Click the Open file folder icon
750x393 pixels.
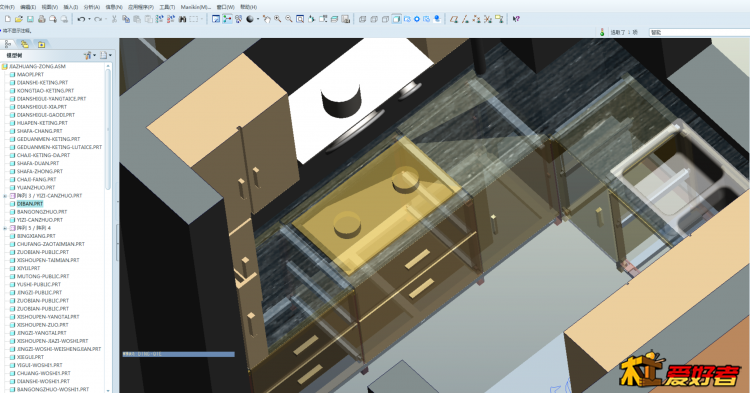click(19, 19)
